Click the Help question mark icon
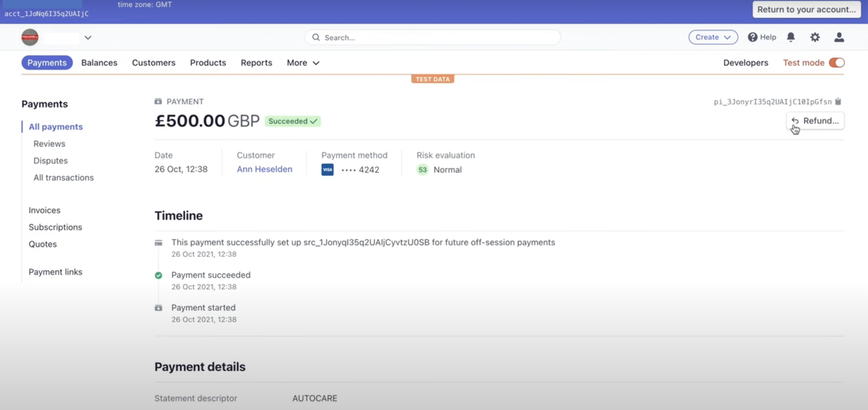868x410 pixels. [752, 37]
